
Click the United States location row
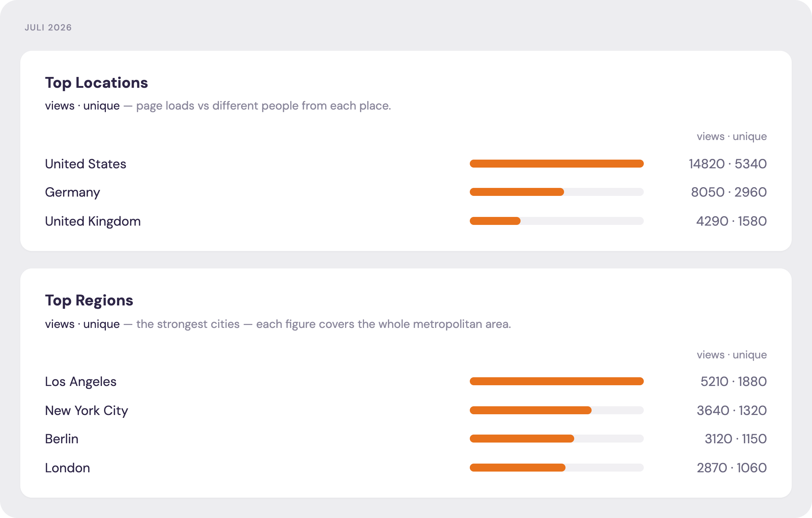[x=406, y=164]
